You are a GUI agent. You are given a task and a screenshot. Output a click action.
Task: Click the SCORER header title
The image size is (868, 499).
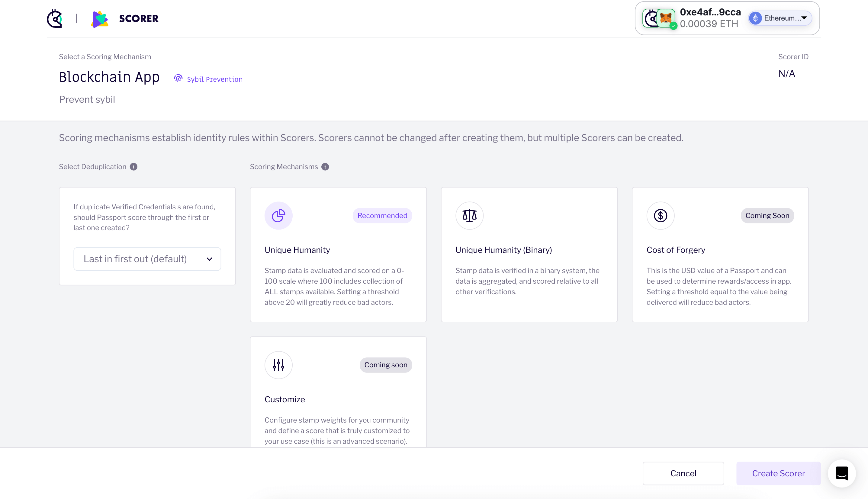pyautogui.click(x=139, y=18)
